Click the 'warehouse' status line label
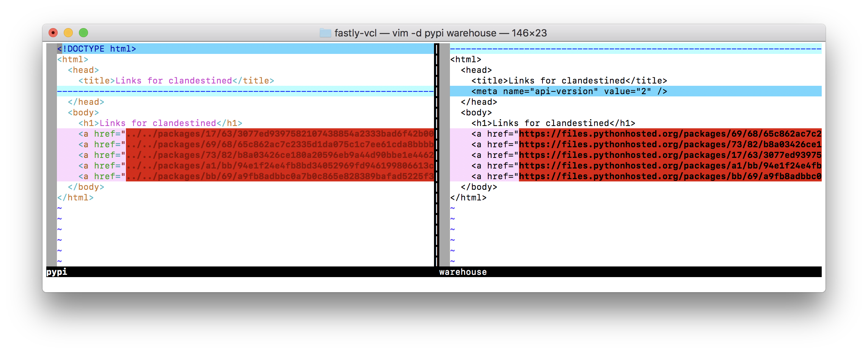The width and height of the screenshot is (868, 353). click(x=463, y=272)
